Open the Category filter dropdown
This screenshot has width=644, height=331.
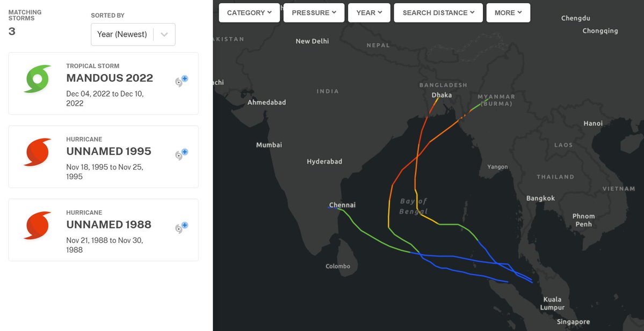click(x=249, y=13)
